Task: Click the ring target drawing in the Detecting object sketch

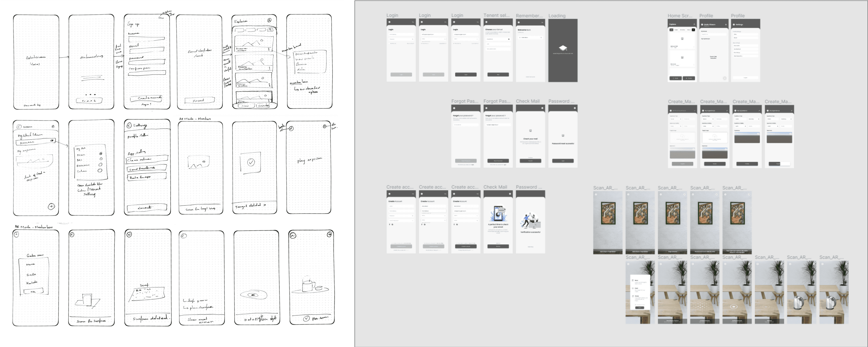Action: click(253, 295)
